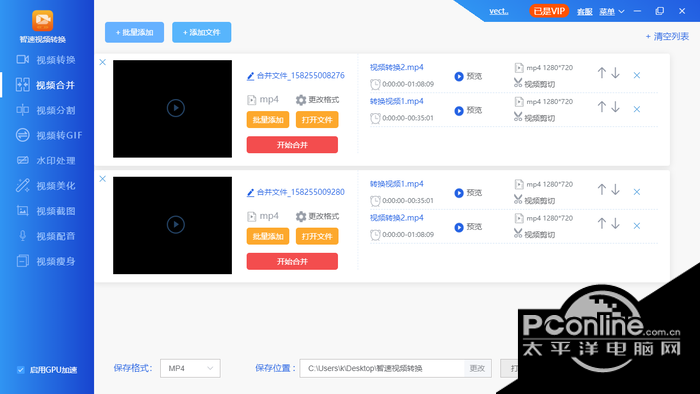Preview 视频转换2.mp4 in second group

[x=468, y=227]
